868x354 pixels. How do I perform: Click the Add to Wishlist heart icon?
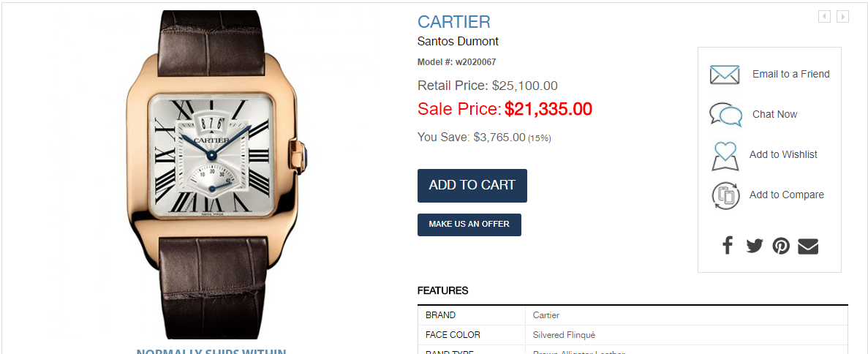click(725, 157)
